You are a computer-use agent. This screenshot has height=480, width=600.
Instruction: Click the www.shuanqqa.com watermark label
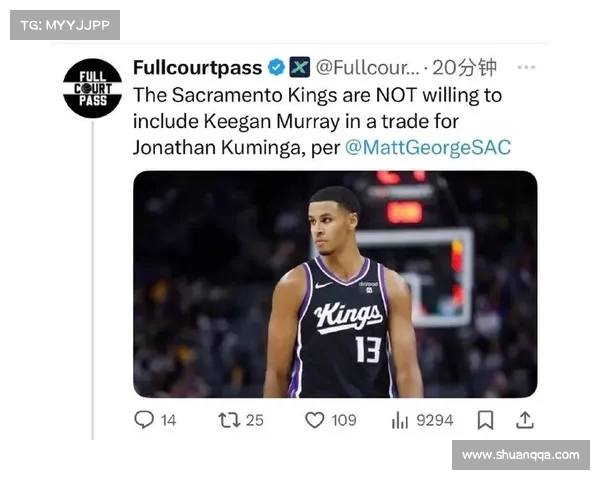coord(520,454)
